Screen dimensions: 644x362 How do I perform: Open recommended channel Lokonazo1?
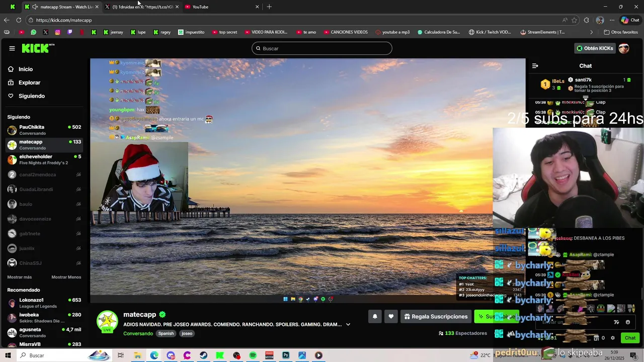(x=44, y=303)
